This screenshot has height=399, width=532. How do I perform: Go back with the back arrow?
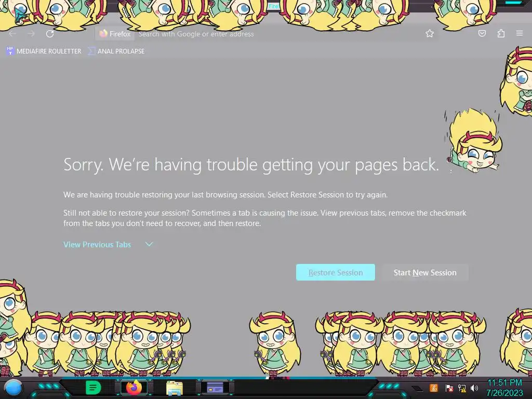pyautogui.click(x=12, y=34)
